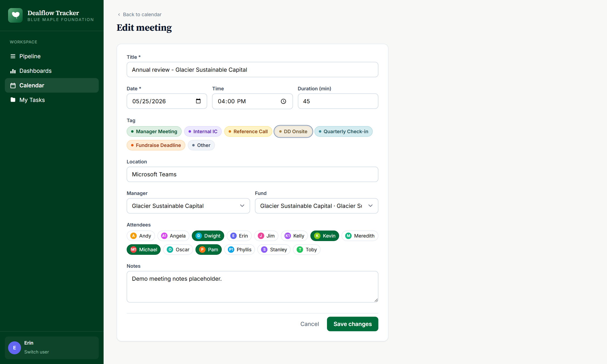Open Pipeline in the sidebar
The height and width of the screenshot is (364, 607).
[52, 56]
